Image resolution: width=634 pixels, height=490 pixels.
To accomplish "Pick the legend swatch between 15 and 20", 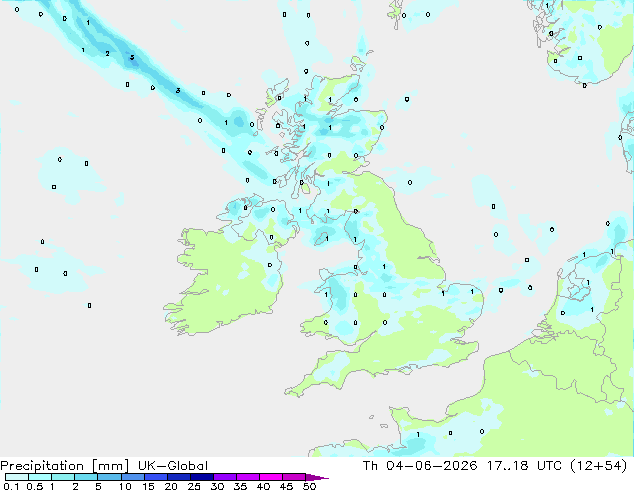I will pyautogui.click(x=155, y=477).
